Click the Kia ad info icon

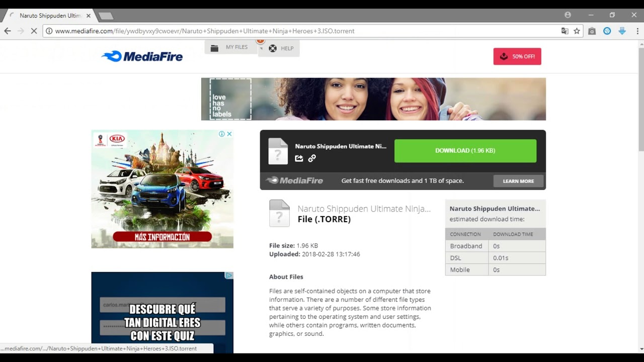222,134
